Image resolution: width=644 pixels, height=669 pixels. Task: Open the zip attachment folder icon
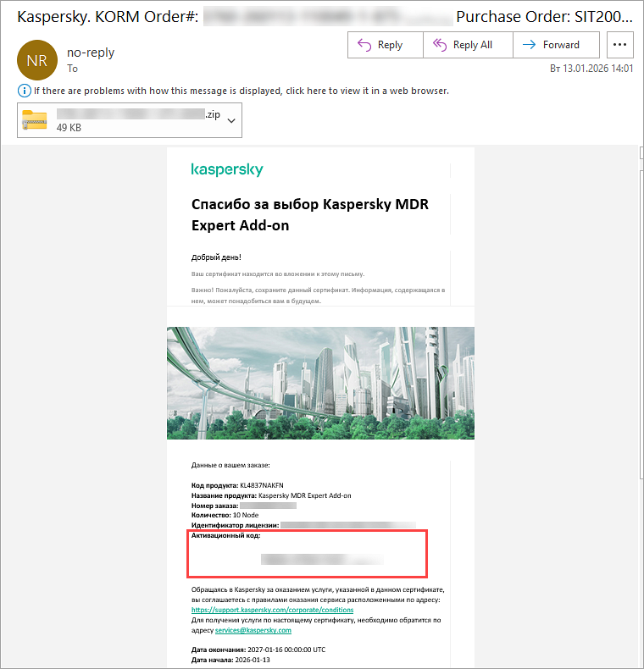click(35, 120)
